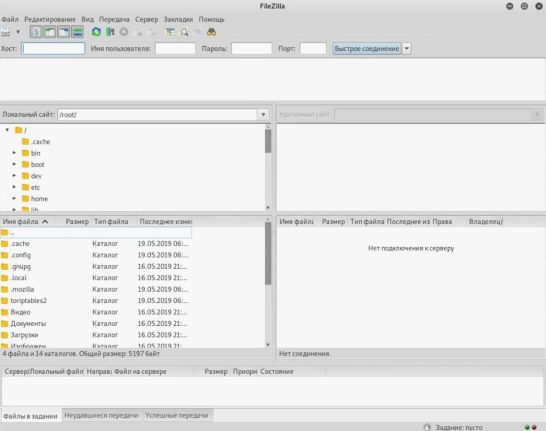
Task: Select .config folder in file list
Action: click(x=96, y=255)
